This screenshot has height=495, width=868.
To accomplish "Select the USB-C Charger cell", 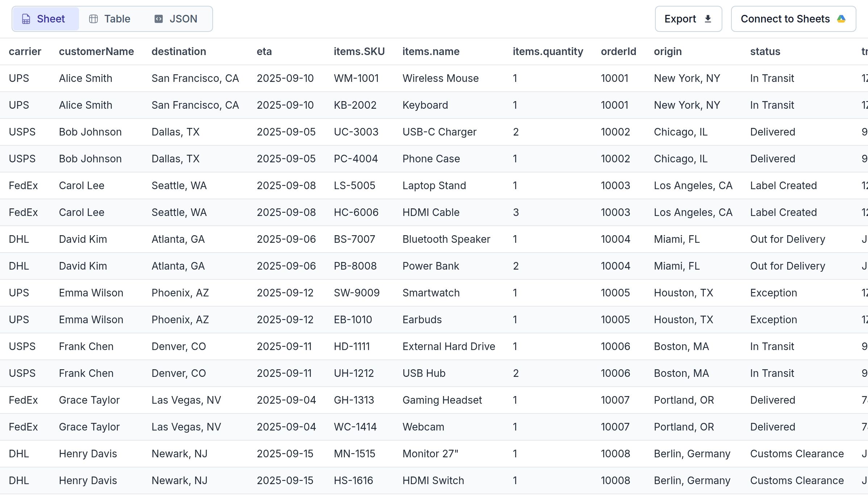I will point(439,132).
